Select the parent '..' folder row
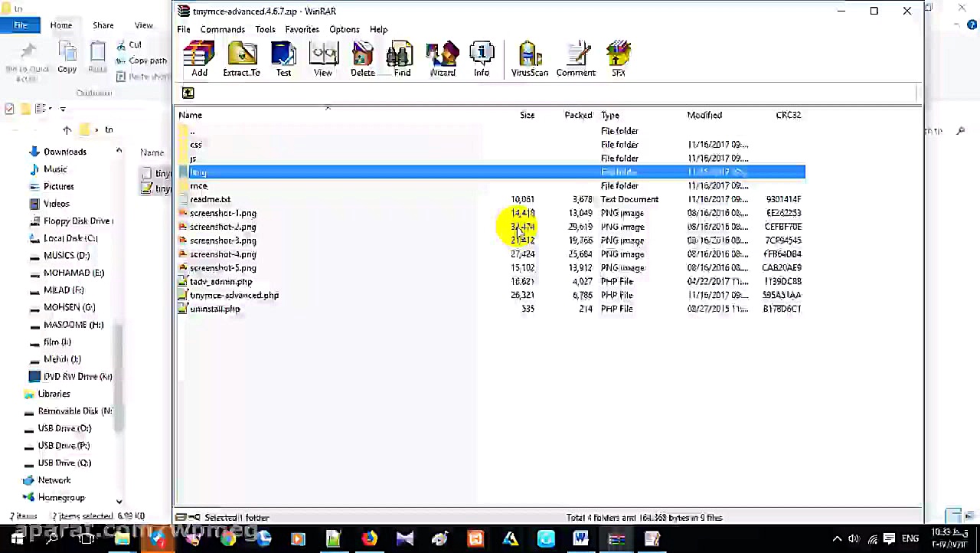980x553 pixels. [492, 131]
